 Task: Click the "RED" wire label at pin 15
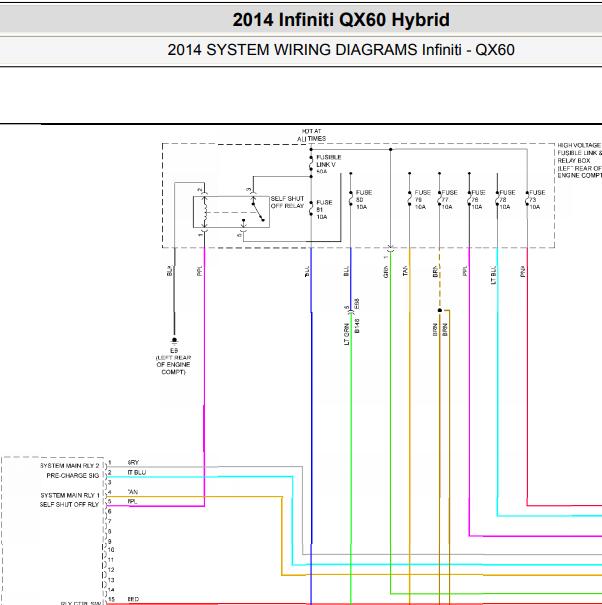(133, 599)
